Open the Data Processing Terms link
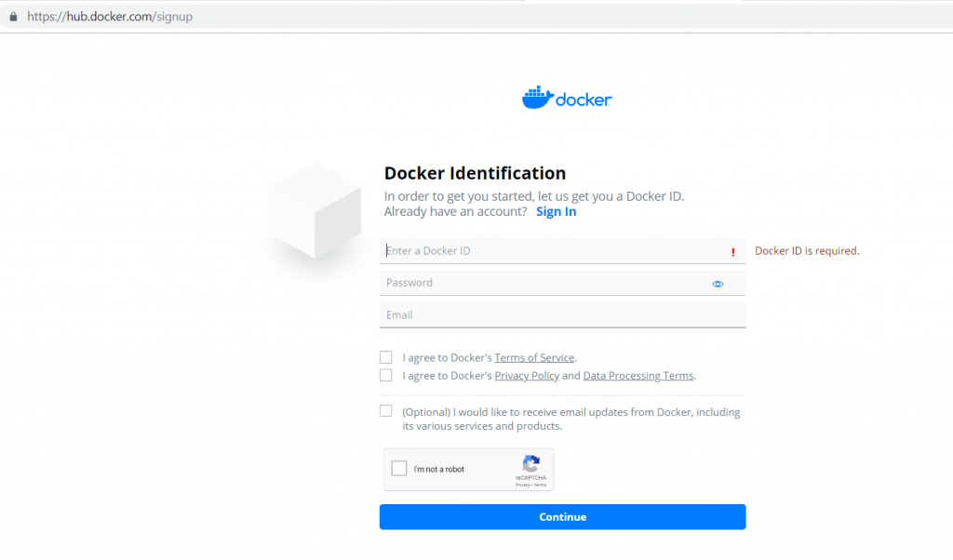Image resolution: width=953 pixels, height=560 pixels. point(638,376)
